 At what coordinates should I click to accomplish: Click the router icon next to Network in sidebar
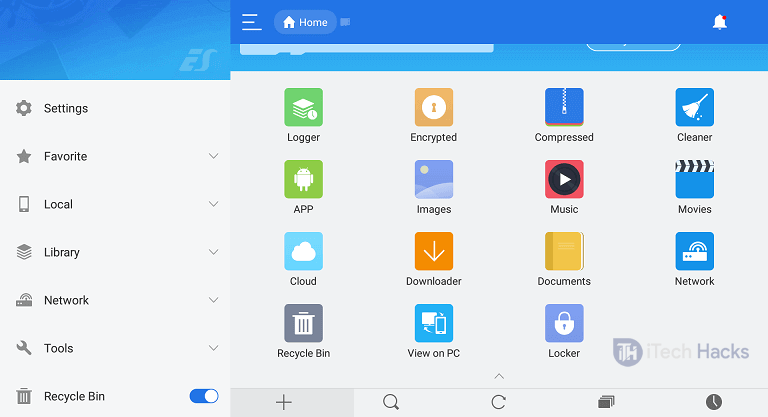point(24,300)
